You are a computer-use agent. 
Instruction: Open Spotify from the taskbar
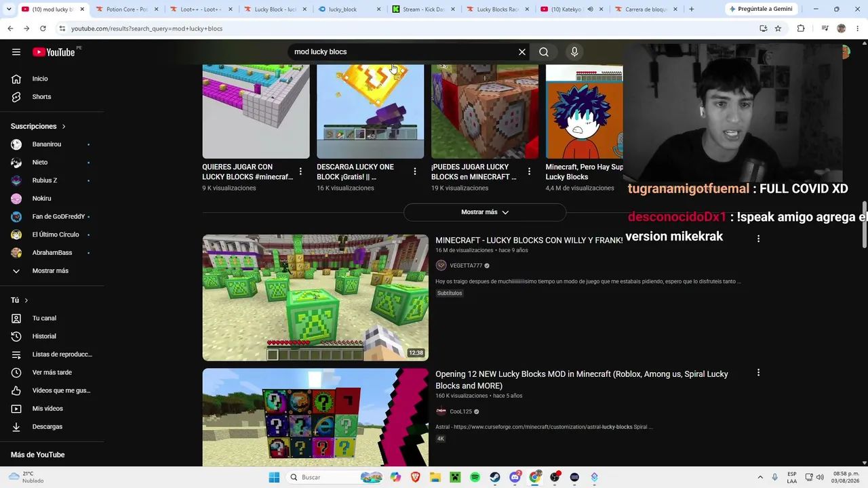click(x=475, y=477)
